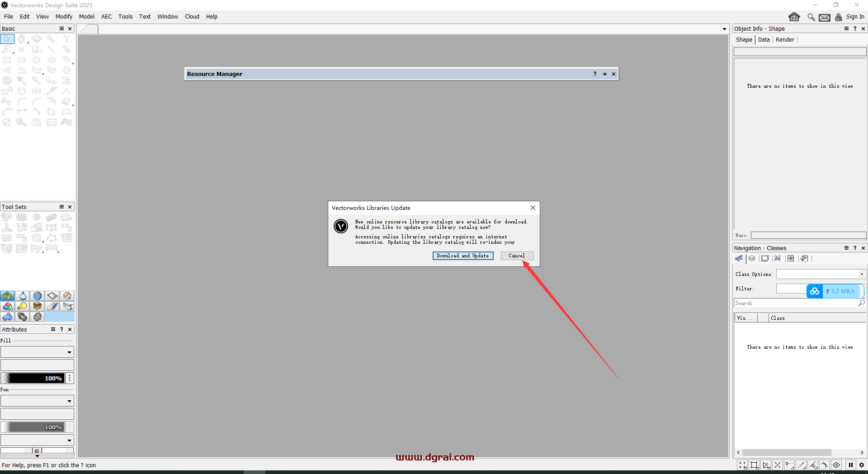This screenshot has width=868, height=474.
Task: Adjust the Fill opacity 100% slider
Action: pos(33,378)
